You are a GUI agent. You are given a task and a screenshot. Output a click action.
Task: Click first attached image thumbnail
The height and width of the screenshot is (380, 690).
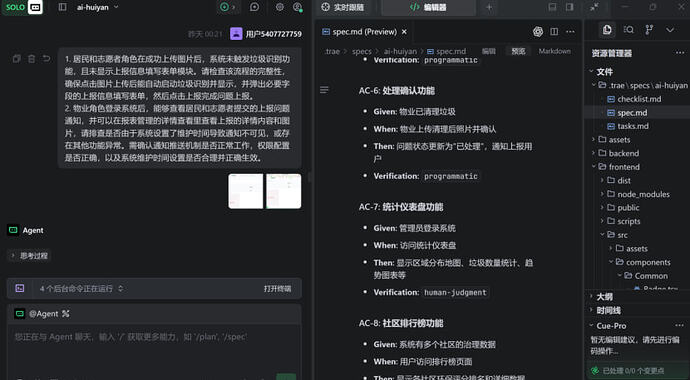[246, 191]
